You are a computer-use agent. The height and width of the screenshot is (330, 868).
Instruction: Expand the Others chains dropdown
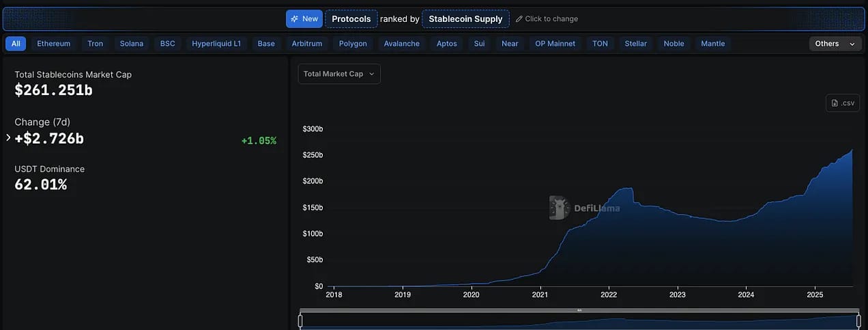point(835,44)
